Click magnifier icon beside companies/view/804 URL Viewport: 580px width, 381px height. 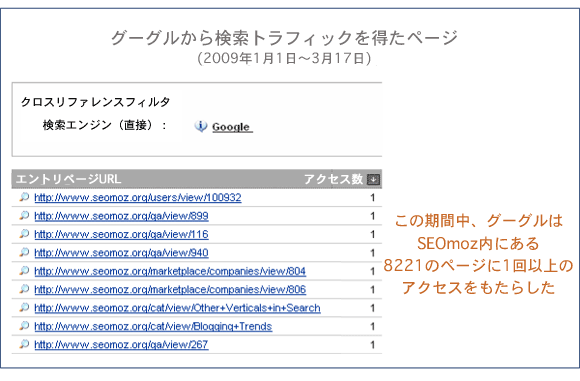click(24, 271)
